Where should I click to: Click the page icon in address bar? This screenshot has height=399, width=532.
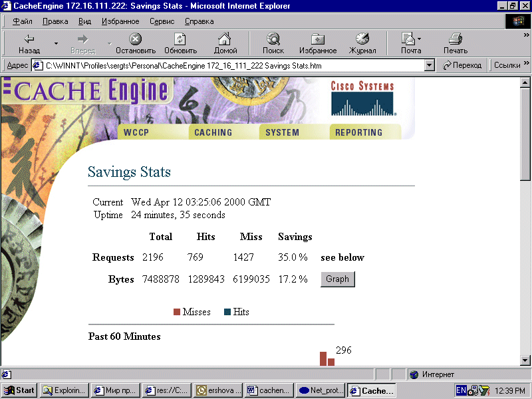click(37, 65)
